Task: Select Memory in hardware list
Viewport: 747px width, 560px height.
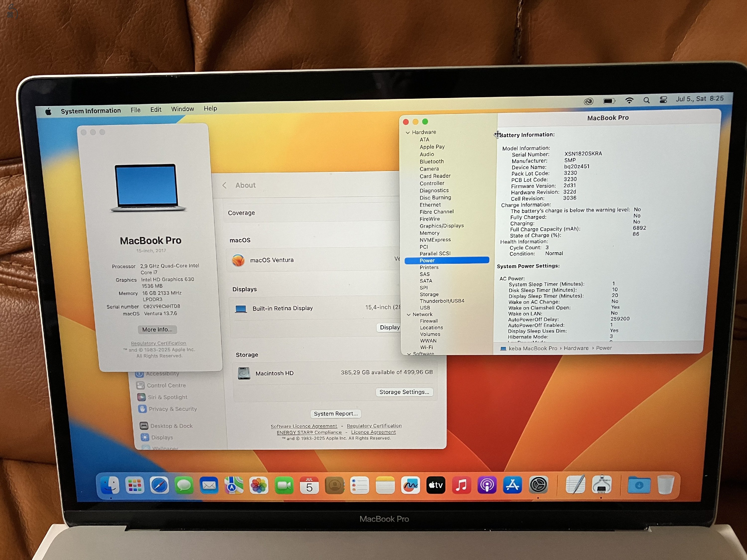Action: pyautogui.click(x=430, y=233)
